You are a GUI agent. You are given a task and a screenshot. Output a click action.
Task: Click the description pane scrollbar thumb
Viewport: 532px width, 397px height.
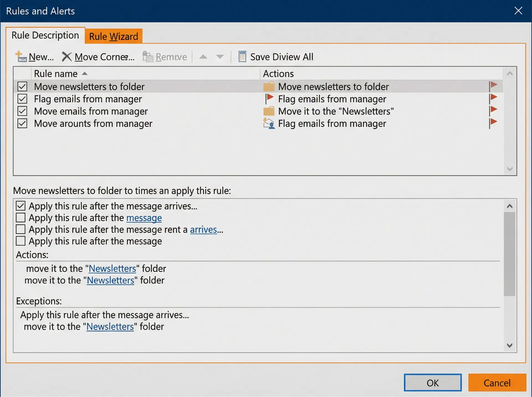(x=510, y=254)
